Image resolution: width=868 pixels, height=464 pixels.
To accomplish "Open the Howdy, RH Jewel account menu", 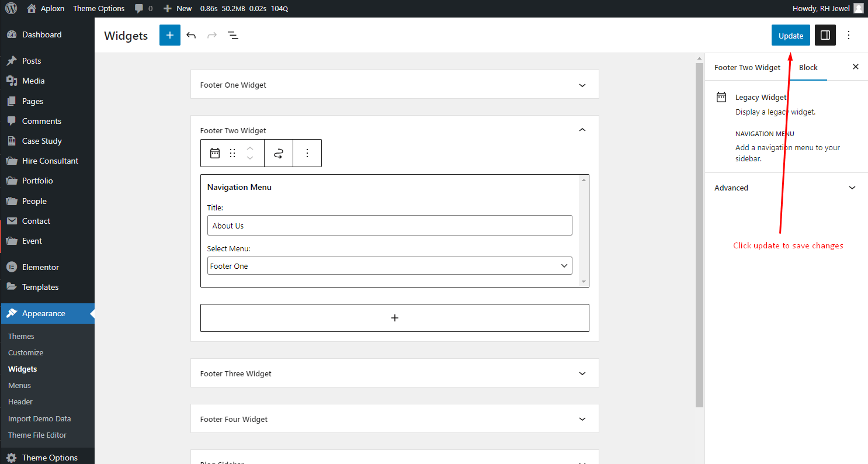I will pos(827,8).
